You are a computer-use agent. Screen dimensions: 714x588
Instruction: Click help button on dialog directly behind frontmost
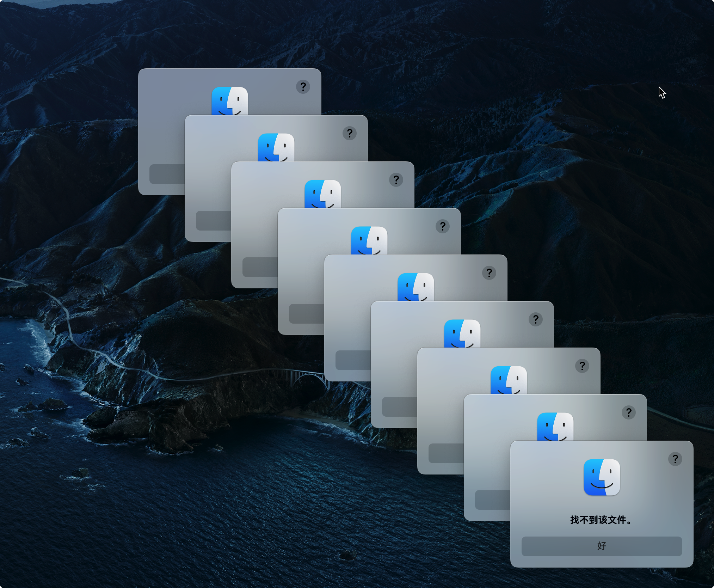pos(628,412)
